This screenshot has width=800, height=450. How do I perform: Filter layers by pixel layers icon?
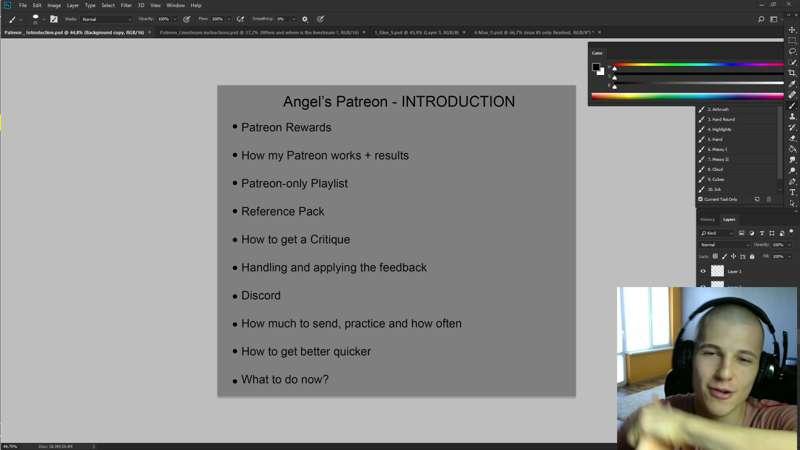tap(741, 233)
